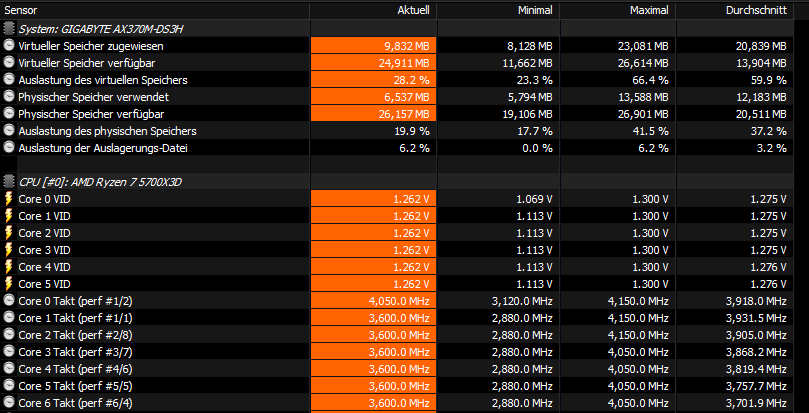Image resolution: width=809 pixels, height=413 pixels.
Task: Click the current value 28.2 %
Action: [413, 81]
